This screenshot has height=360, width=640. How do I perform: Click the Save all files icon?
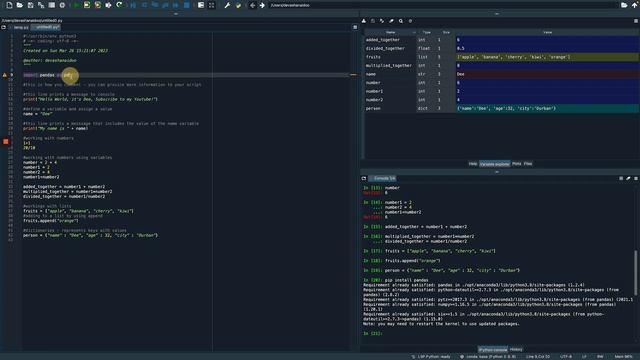click(41, 5)
